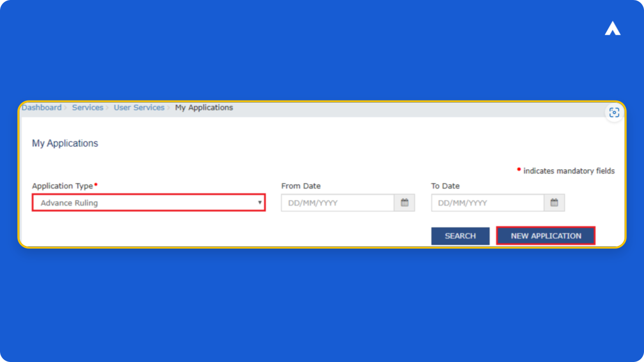Click the 'indicates mandatory fields' note
Screen dimensions: 644x362
point(569,171)
